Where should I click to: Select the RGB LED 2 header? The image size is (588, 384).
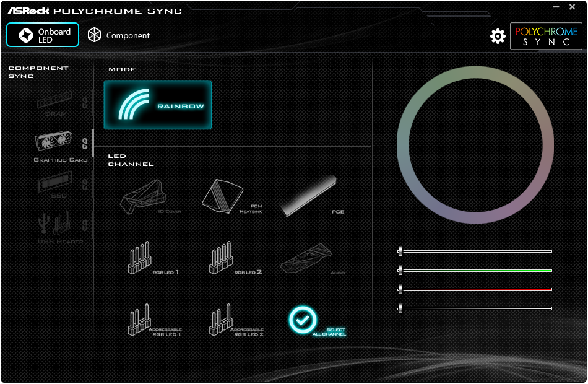click(235, 258)
